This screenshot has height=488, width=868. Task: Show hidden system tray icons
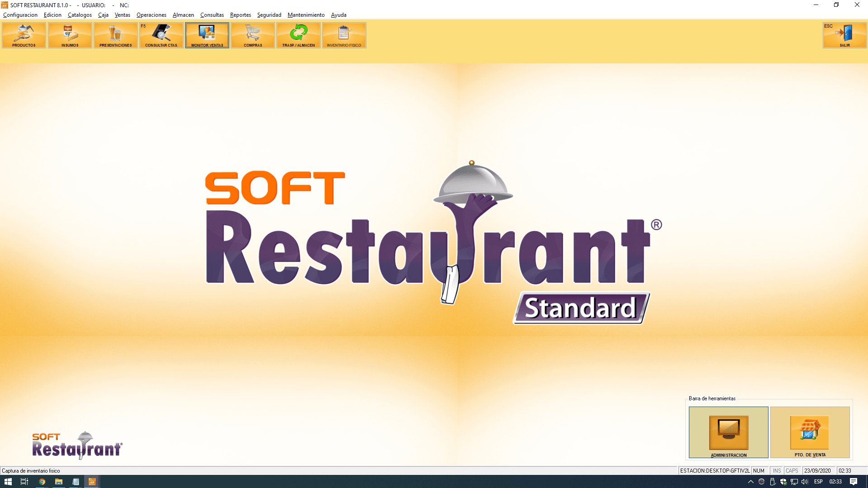(x=750, y=482)
